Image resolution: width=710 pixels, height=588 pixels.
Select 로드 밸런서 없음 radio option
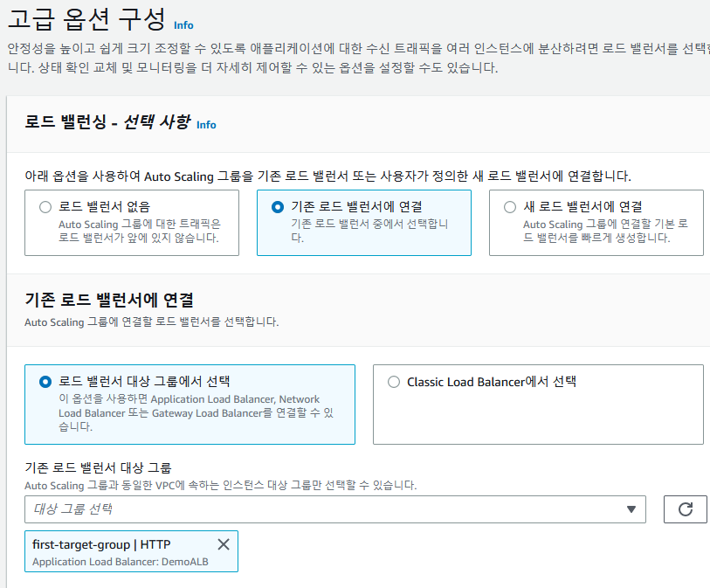point(45,207)
